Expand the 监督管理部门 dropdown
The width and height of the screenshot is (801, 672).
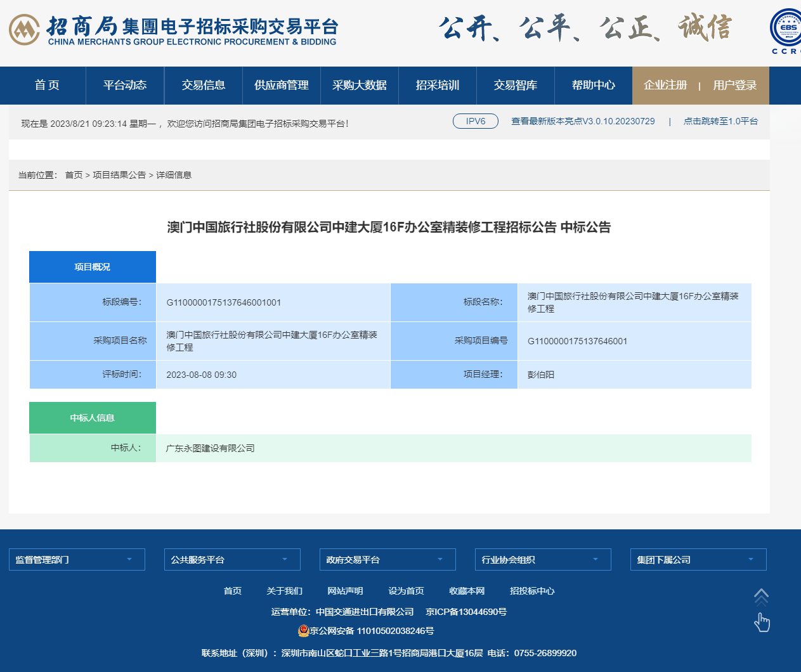77,559
